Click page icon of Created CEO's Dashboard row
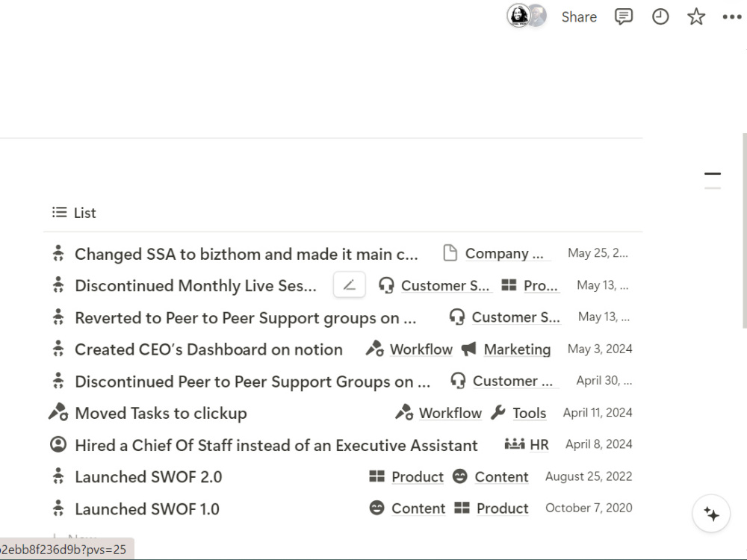This screenshot has height=560, width=747. pos(58,349)
